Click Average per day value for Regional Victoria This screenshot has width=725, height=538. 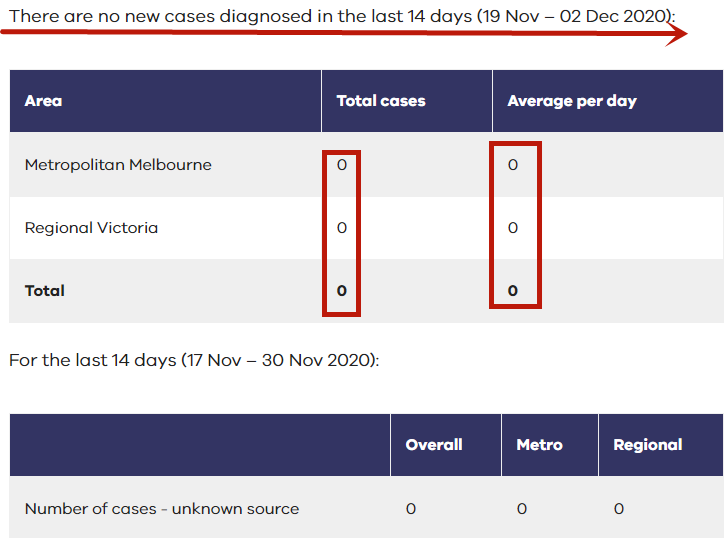coord(513,228)
